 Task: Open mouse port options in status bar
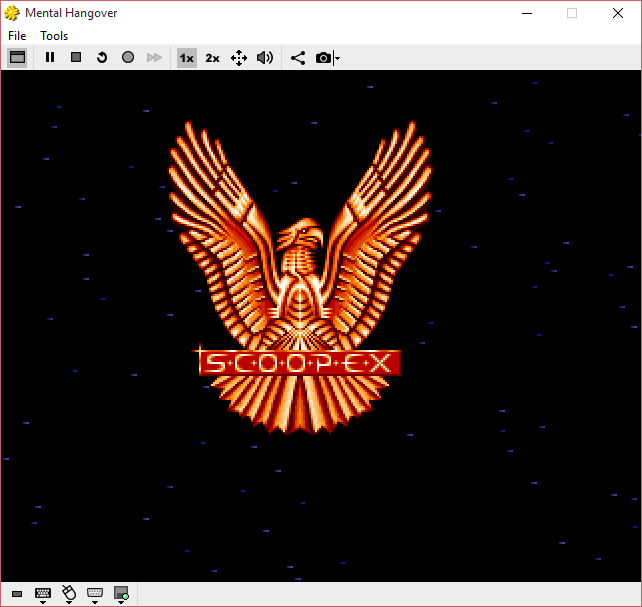(x=69, y=595)
